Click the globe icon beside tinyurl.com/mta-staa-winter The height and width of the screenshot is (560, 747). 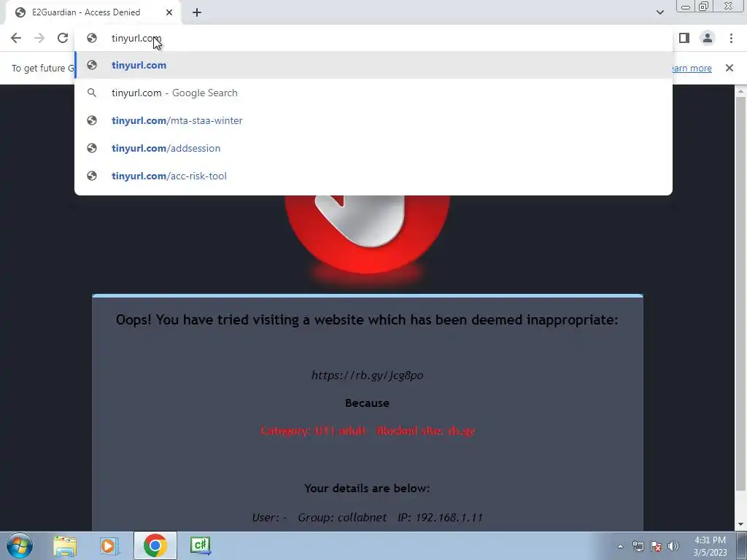coord(92,120)
